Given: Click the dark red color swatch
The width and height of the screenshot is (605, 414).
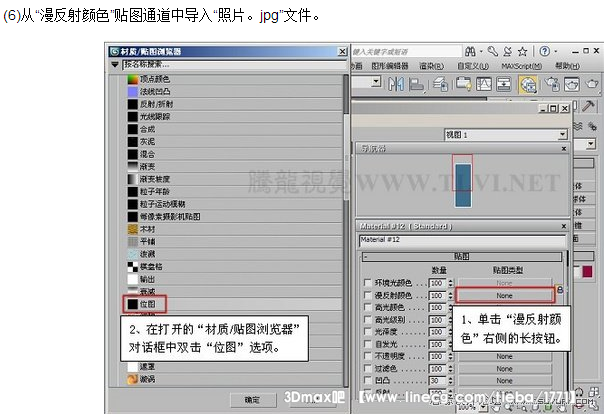Looking at the screenshot, I should [587, 272].
